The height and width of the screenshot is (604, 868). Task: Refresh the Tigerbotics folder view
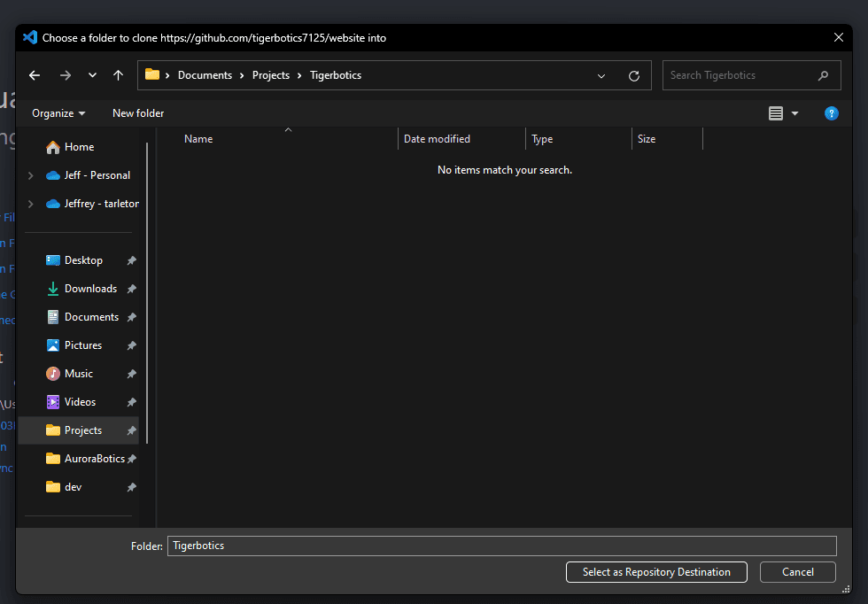tap(634, 75)
